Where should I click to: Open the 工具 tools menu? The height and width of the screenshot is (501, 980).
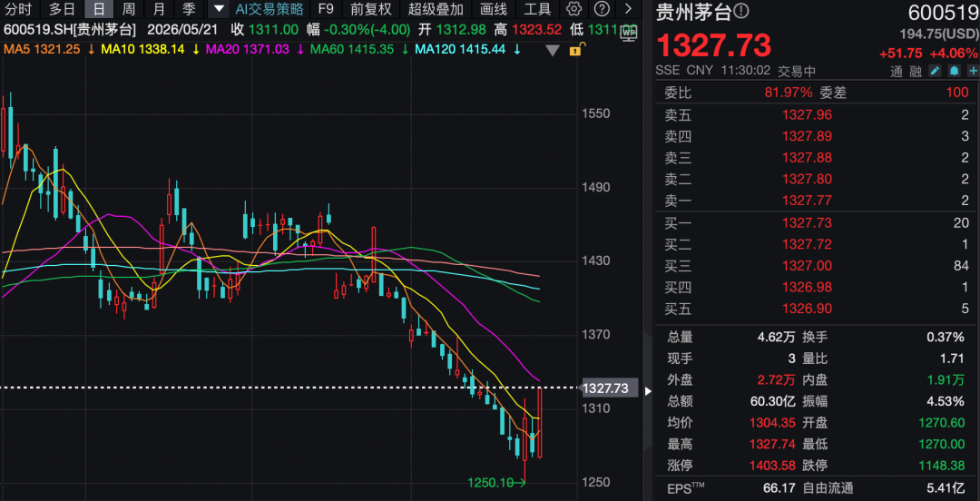coord(537,9)
